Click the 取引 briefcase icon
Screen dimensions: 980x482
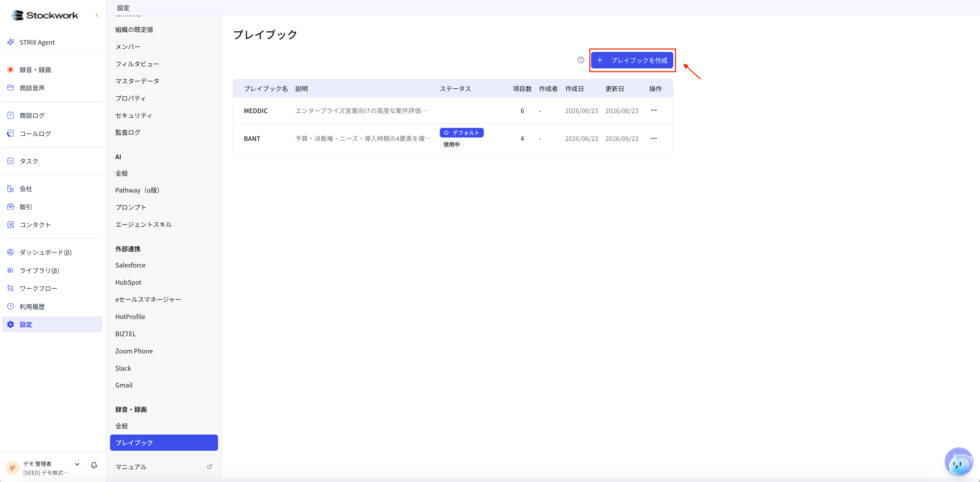(x=11, y=207)
